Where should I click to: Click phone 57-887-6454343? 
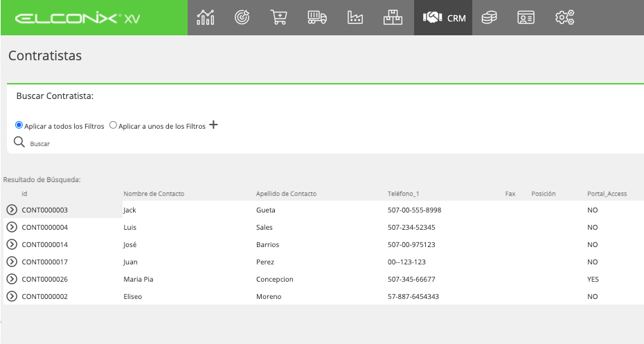(x=413, y=296)
